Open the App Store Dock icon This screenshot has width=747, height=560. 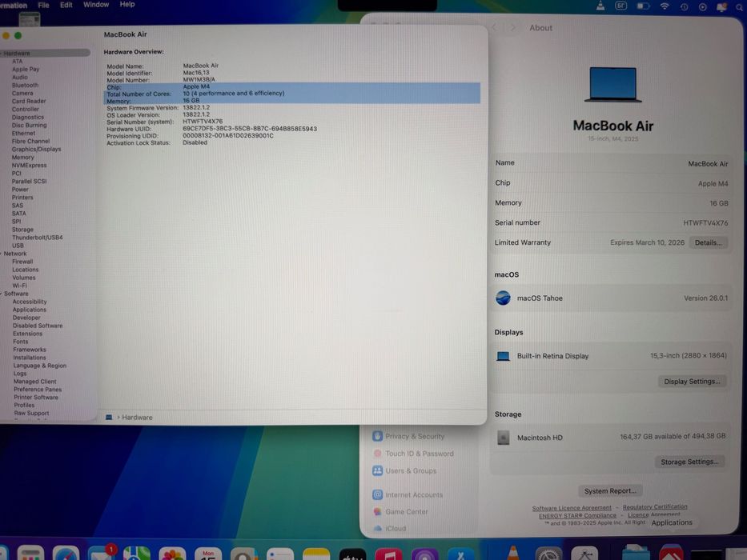pos(460,554)
